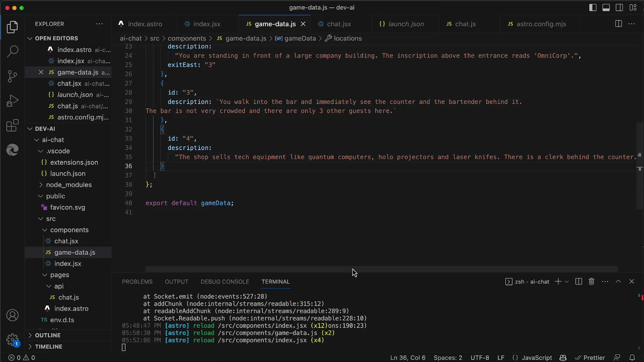Customize layout icon in title bar
The height and width of the screenshot is (362, 644).
coord(633,7)
